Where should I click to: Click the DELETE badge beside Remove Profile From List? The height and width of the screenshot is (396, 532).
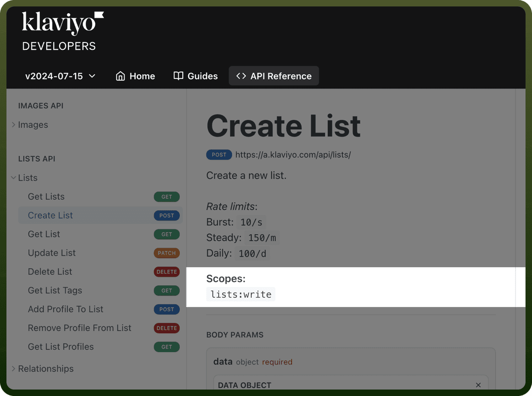click(x=166, y=328)
